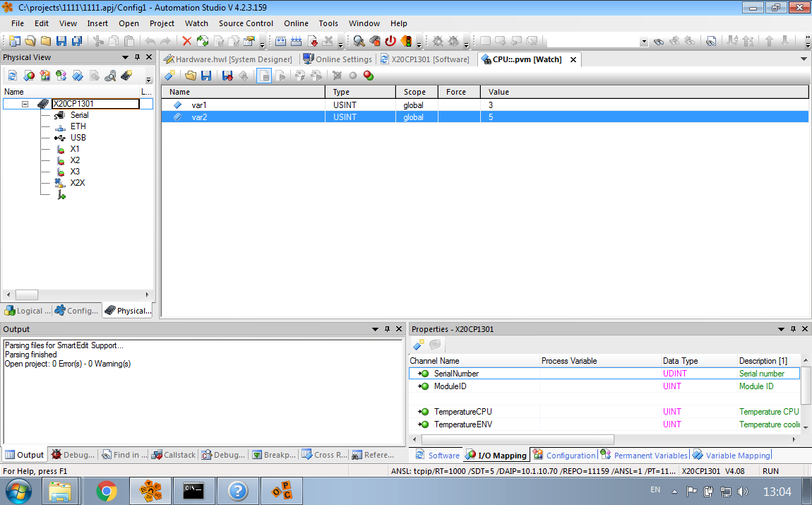Open the Properties panel options dropdown arrow
The height and width of the screenshot is (505, 812).
781,329
